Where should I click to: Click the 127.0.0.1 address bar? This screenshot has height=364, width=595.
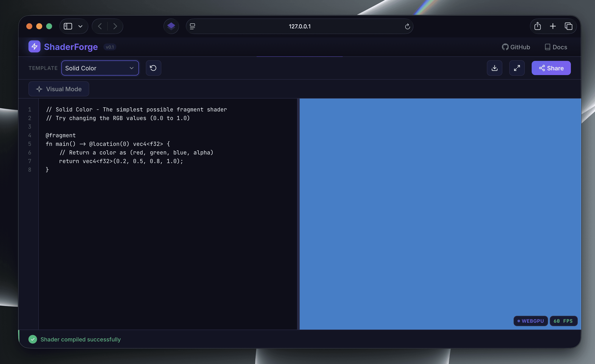click(x=299, y=26)
